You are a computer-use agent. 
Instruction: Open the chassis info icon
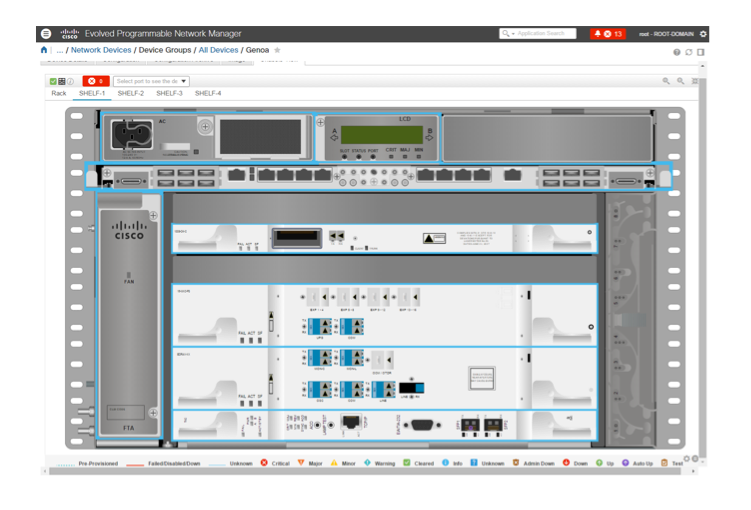coord(70,81)
